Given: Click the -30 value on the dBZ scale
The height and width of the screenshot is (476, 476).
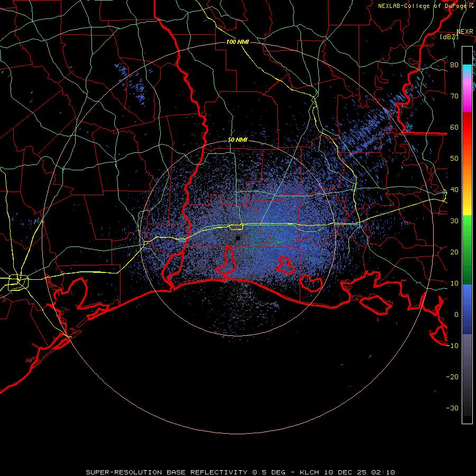Looking at the screenshot, I should click(452, 408).
